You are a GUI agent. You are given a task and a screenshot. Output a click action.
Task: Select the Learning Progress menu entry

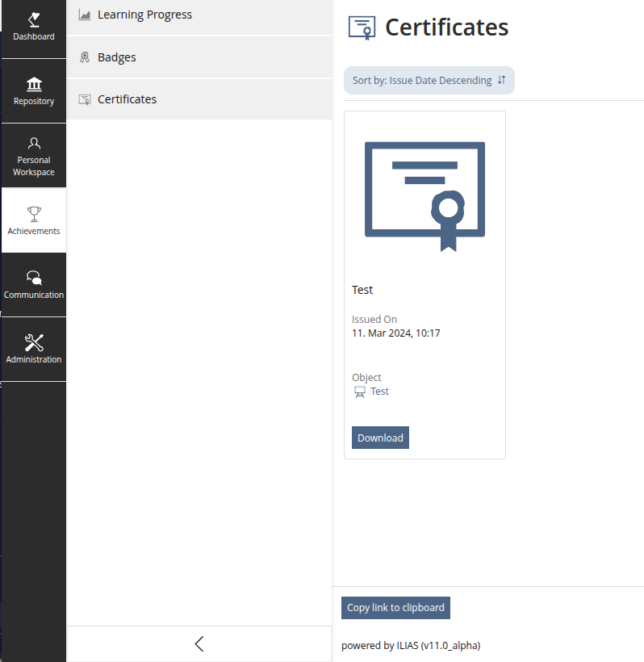tap(144, 15)
